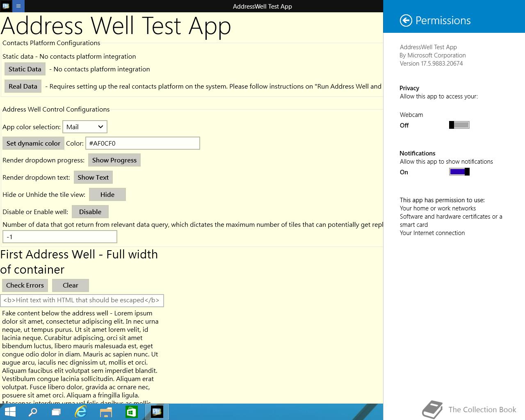Toggle the Webcam permission switch
Image resolution: width=525 pixels, height=420 pixels.
459,125
